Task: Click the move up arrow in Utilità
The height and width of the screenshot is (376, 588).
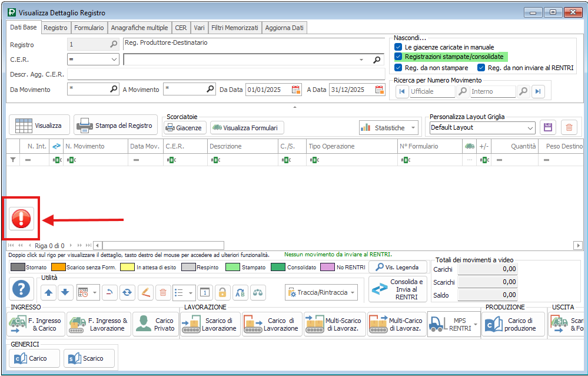Action: [x=49, y=292]
